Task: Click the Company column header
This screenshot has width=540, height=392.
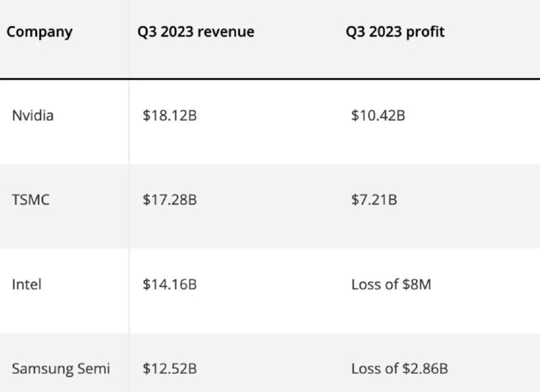Action: [39, 32]
